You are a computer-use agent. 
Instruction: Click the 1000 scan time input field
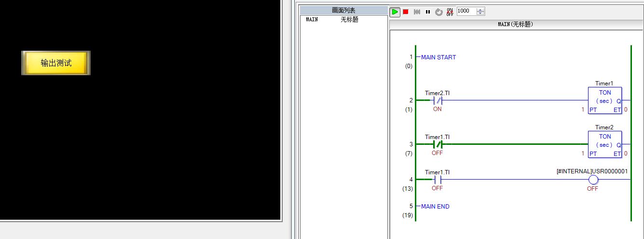tap(466, 11)
